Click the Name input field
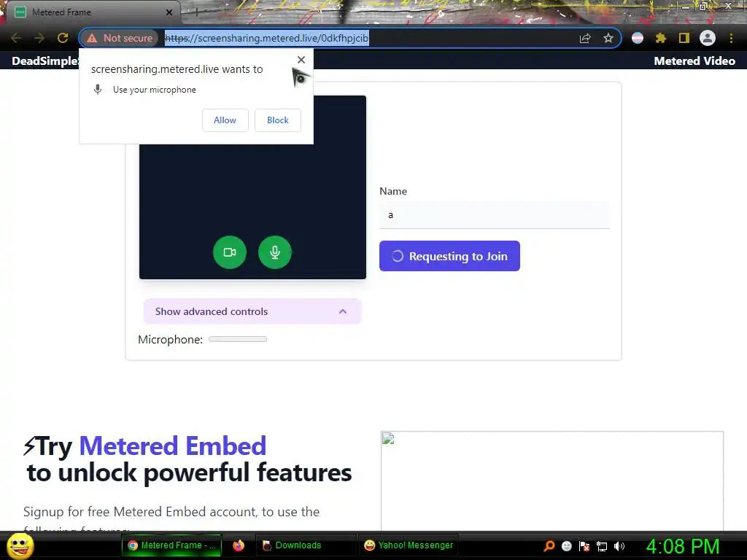This screenshot has height=560, width=747. point(494,215)
